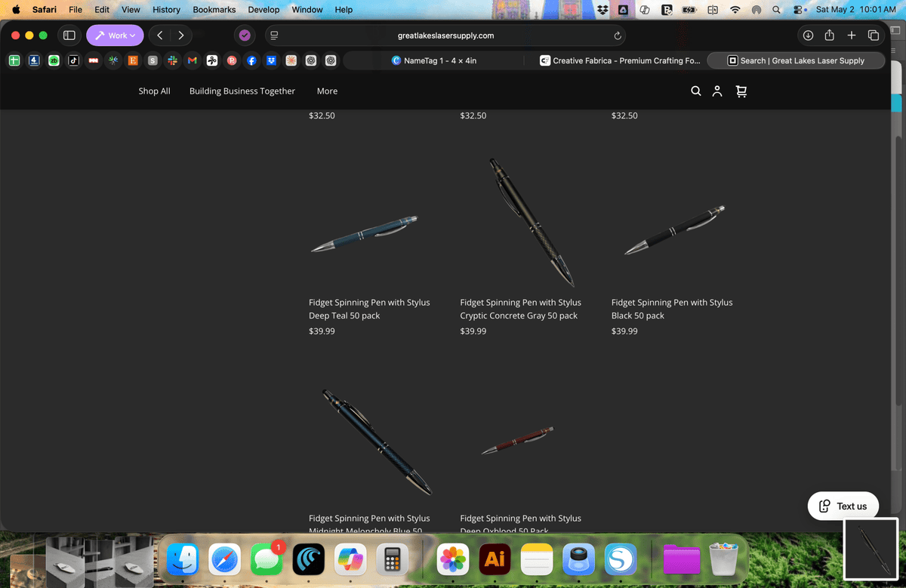Open the Develop menu
The width and height of the screenshot is (906, 588).
point(263,10)
